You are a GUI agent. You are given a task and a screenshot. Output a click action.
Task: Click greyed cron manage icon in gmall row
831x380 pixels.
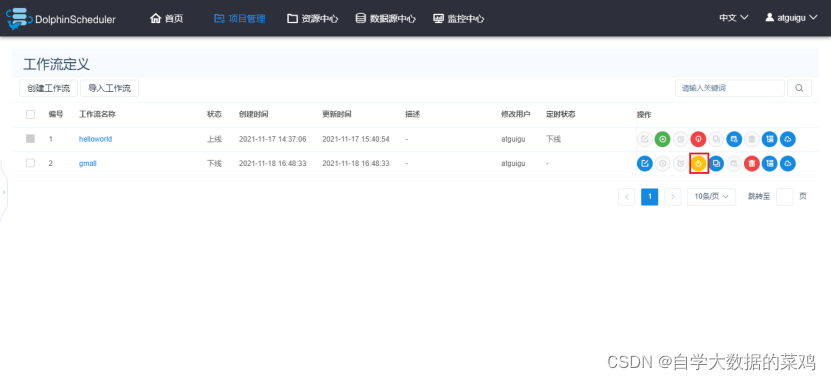[x=734, y=164]
